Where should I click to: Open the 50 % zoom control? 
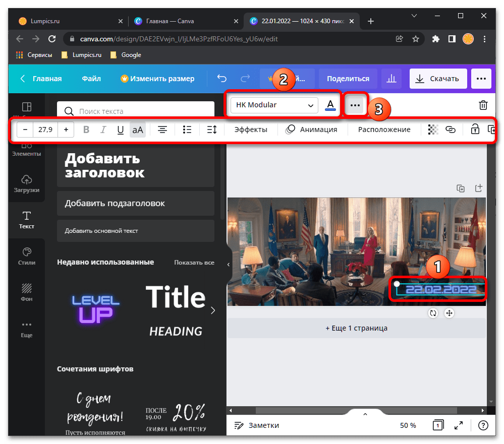408,425
